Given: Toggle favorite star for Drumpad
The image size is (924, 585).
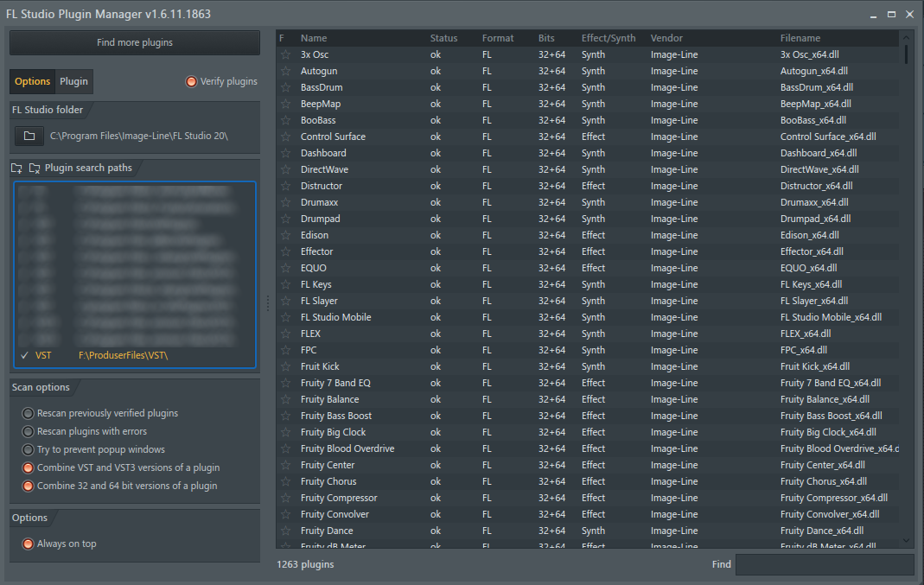Looking at the screenshot, I should 286,219.
